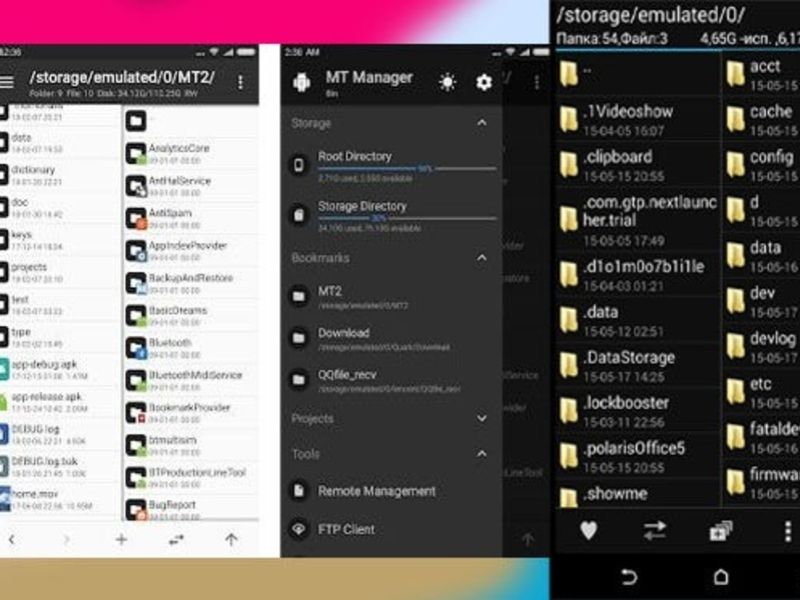Open settings gear in MT Manager drawer
The image size is (800, 600).
pos(484,82)
